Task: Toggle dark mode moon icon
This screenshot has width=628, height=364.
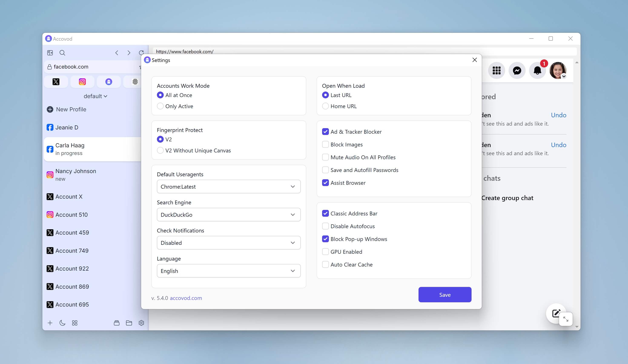Action: pyautogui.click(x=62, y=323)
